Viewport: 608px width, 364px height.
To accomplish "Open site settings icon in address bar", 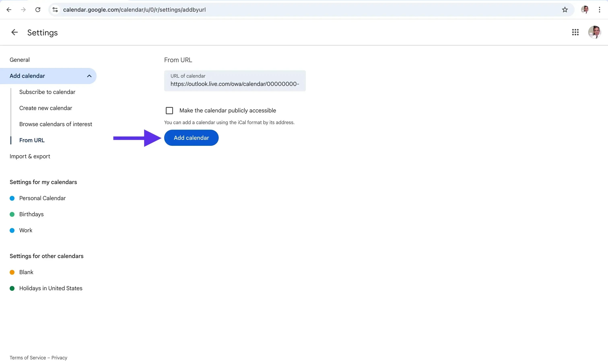I will pyautogui.click(x=55, y=10).
